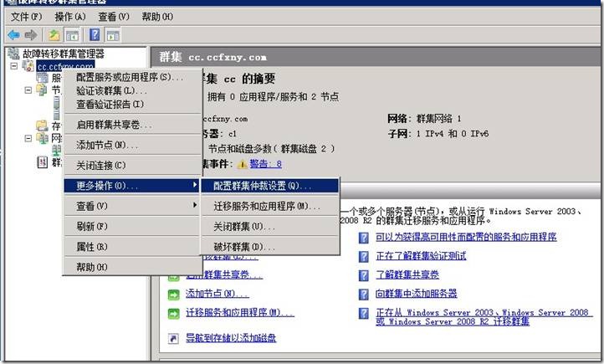Screen dimensions: 604x364
Task: Select the 故障转移群集管理器 root tree item
Action: pos(64,54)
